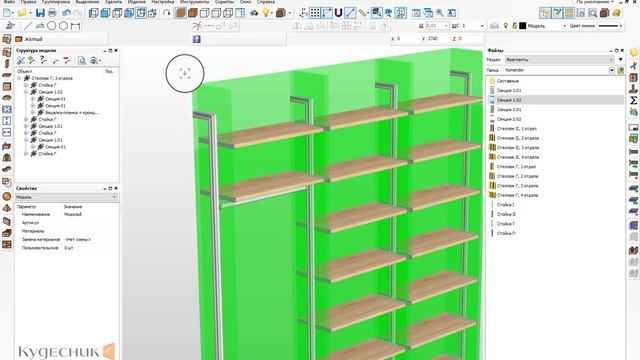This screenshot has width=640, height=360.
Task: Click the sigma summary icon on right sidebar
Action: [633, 100]
